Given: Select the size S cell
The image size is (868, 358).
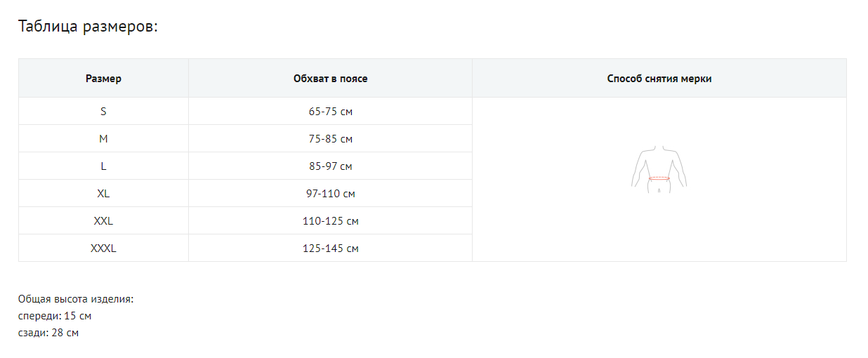Looking at the screenshot, I should coord(103,112).
